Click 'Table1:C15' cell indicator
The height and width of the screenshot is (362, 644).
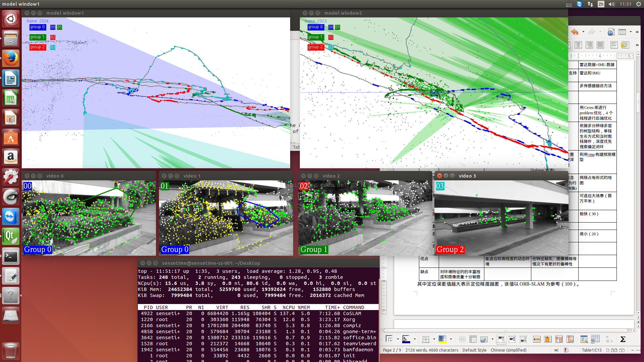(592, 350)
